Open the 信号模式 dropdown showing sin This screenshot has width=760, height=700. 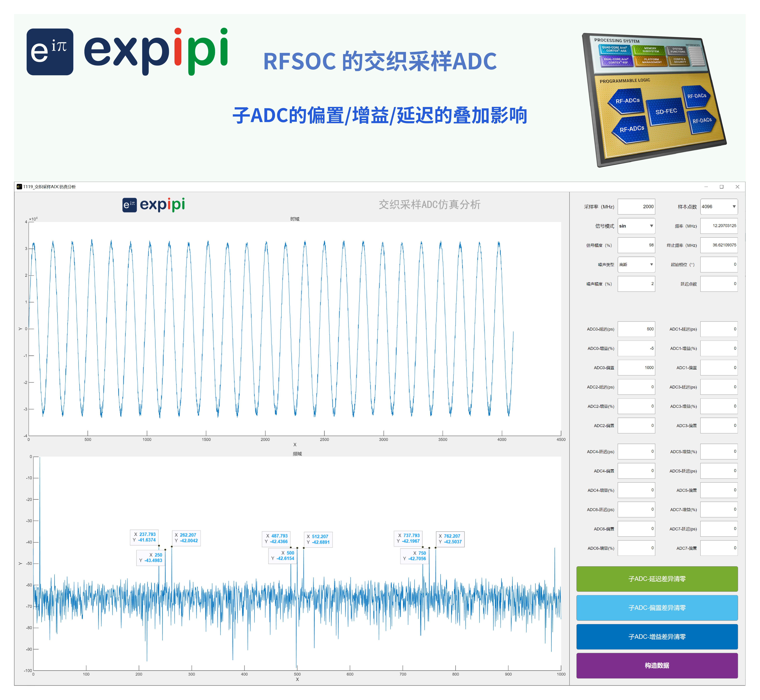coord(636,226)
